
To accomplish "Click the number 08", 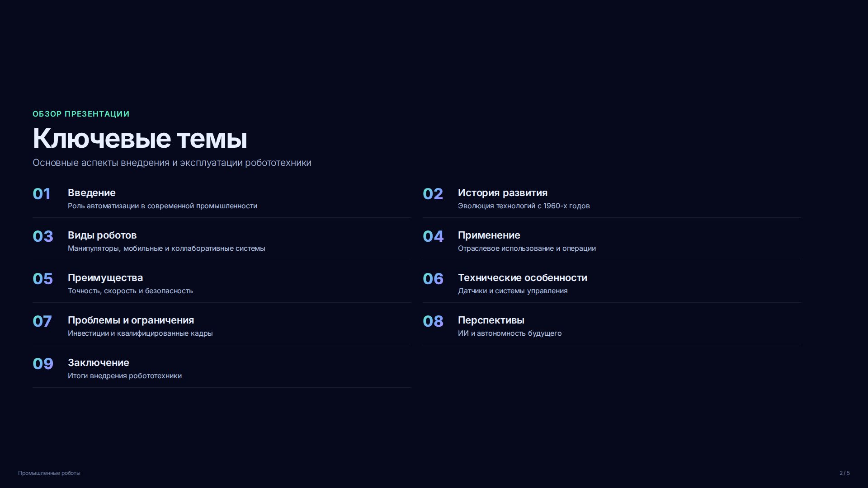I will coord(433,321).
